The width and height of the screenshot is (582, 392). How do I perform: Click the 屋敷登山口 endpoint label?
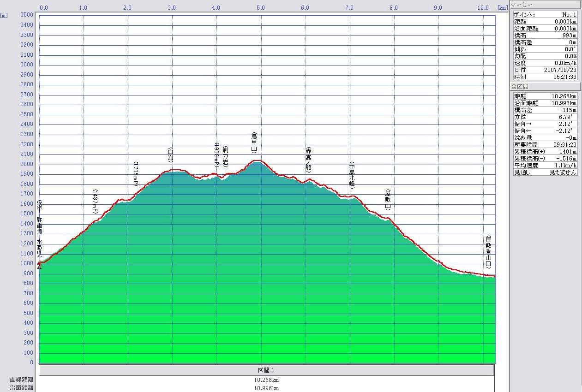[x=488, y=252]
